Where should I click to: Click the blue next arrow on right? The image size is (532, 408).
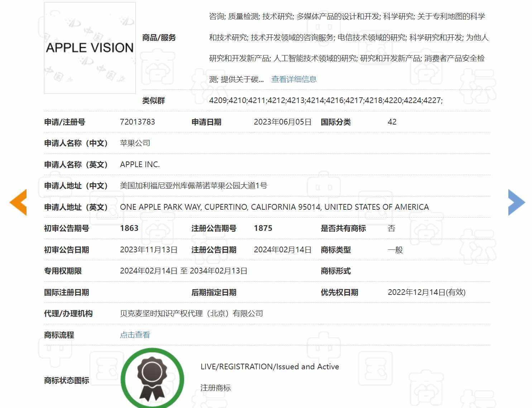point(516,203)
